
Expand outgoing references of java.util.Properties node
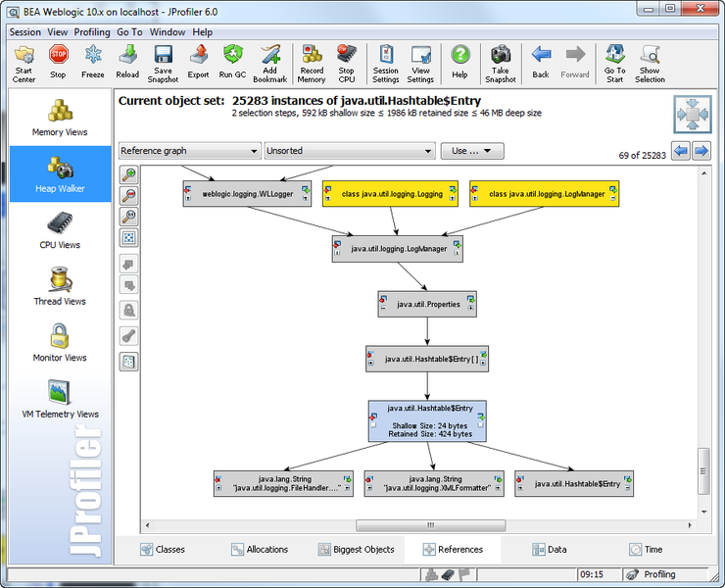[x=470, y=307]
